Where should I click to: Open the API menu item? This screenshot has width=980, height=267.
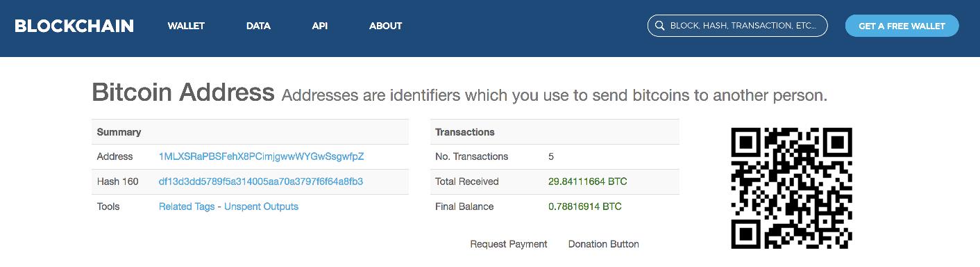319,26
